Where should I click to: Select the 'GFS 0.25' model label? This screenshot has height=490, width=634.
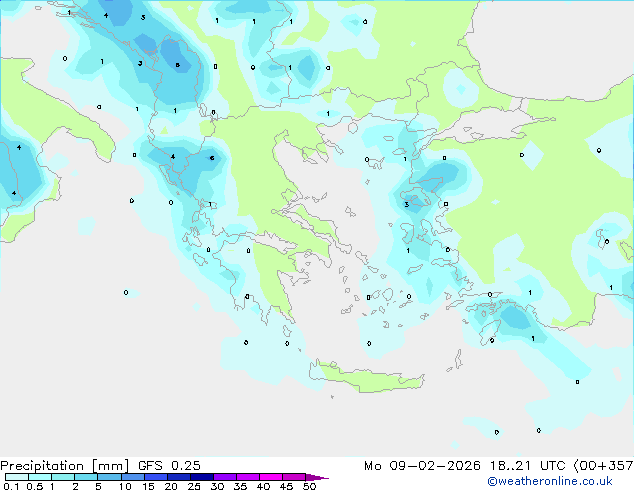point(169,466)
